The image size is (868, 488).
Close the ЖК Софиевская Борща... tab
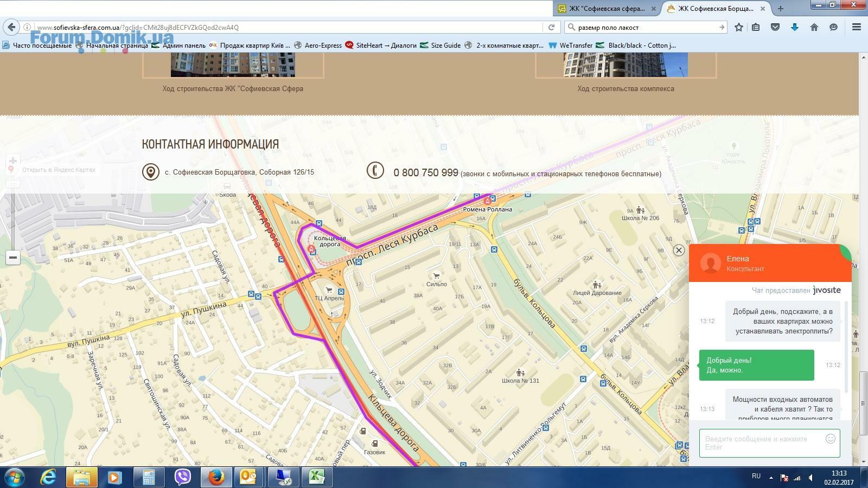763,9
